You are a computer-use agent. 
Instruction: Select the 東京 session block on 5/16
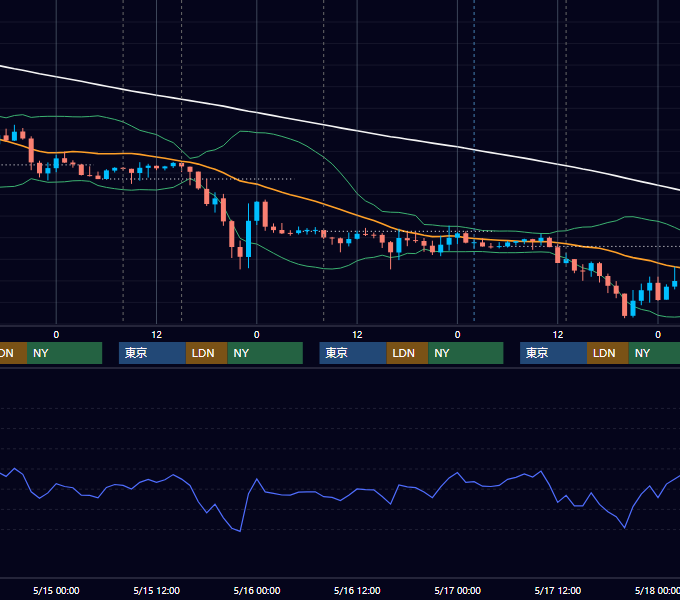click(x=353, y=353)
